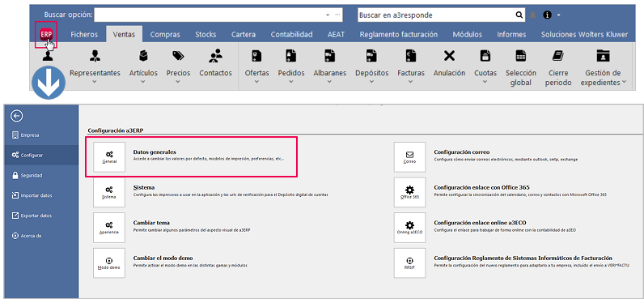The image size is (644, 299).
Task: Open the Cuotas ribbon icon
Action: tap(485, 55)
